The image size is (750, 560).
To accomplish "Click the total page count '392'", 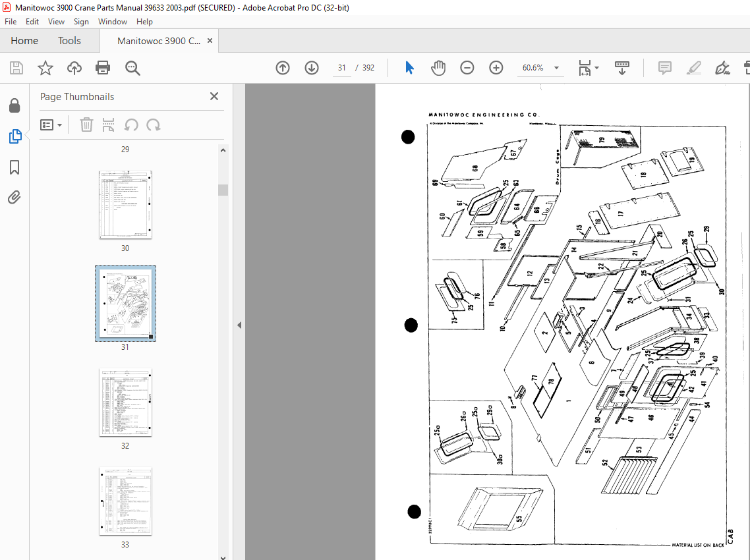I will click(x=368, y=68).
